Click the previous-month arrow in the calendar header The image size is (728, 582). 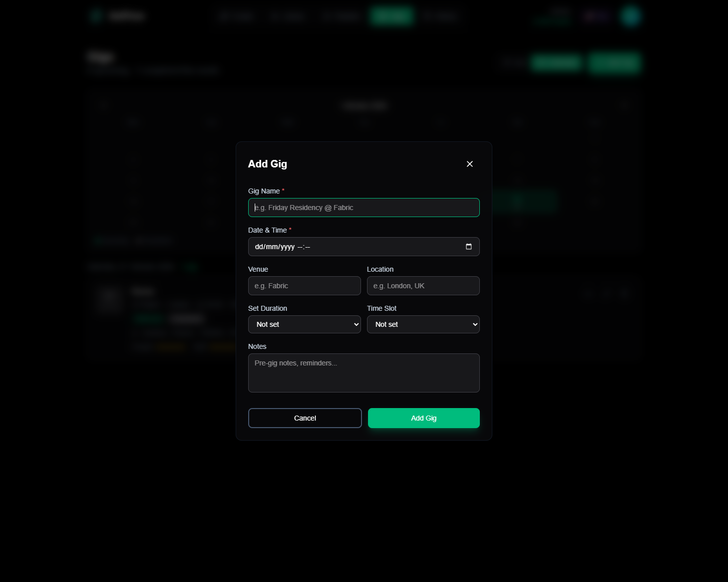click(103, 106)
